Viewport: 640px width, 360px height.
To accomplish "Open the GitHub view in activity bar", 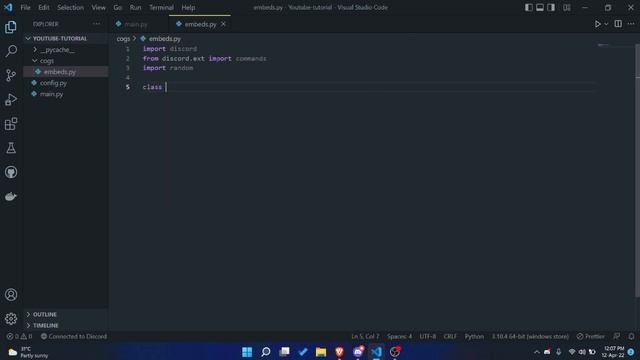I will pos(11,172).
